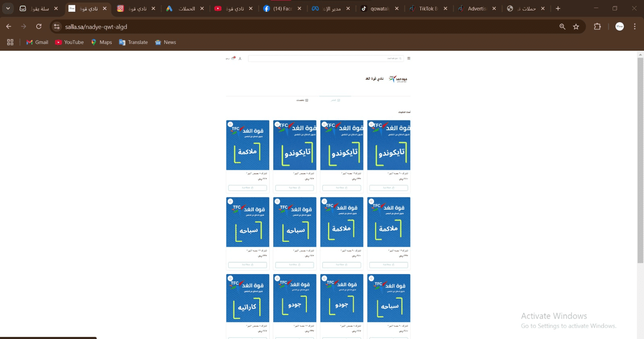This screenshot has width=644, height=339.
Task: Open the 20-session ملاكمة product image
Action: pyautogui.click(x=341, y=221)
